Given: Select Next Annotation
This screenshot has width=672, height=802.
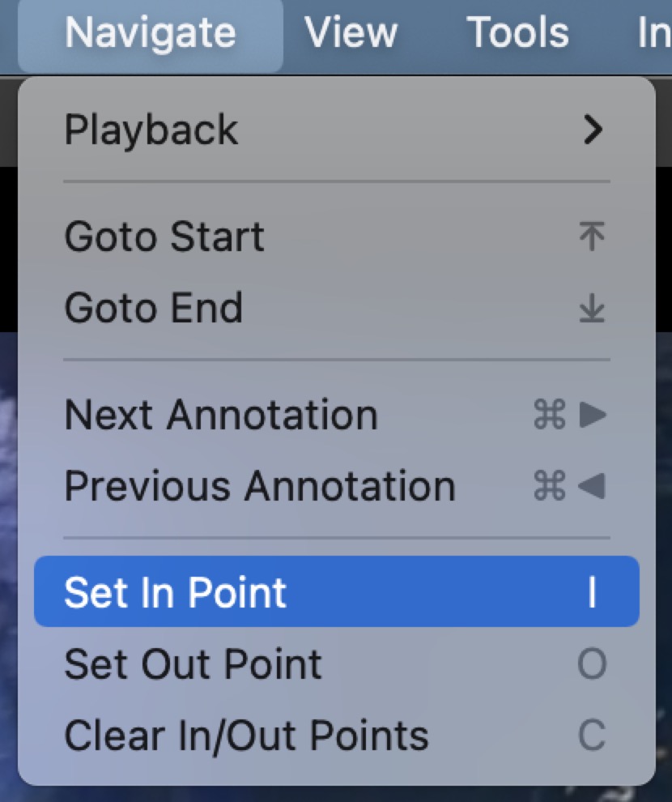Looking at the screenshot, I should [337, 414].
